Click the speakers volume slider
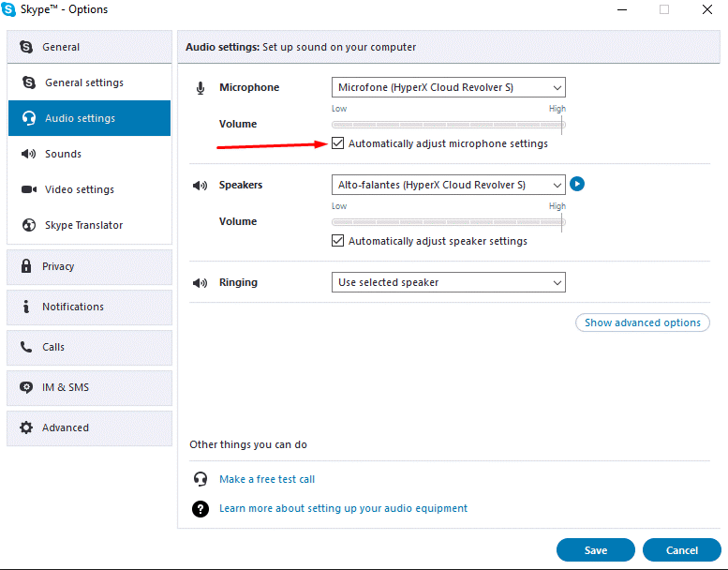 [449, 222]
